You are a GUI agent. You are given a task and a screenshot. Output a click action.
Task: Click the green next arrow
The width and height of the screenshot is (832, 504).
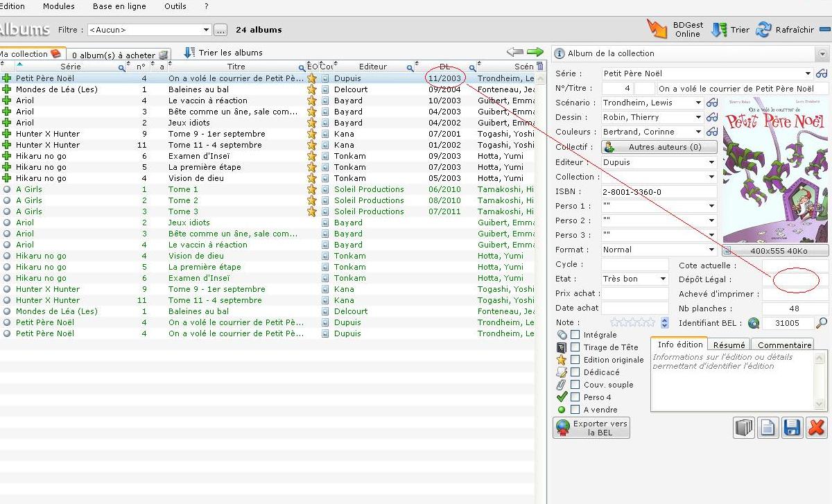(x=535, y=52)
